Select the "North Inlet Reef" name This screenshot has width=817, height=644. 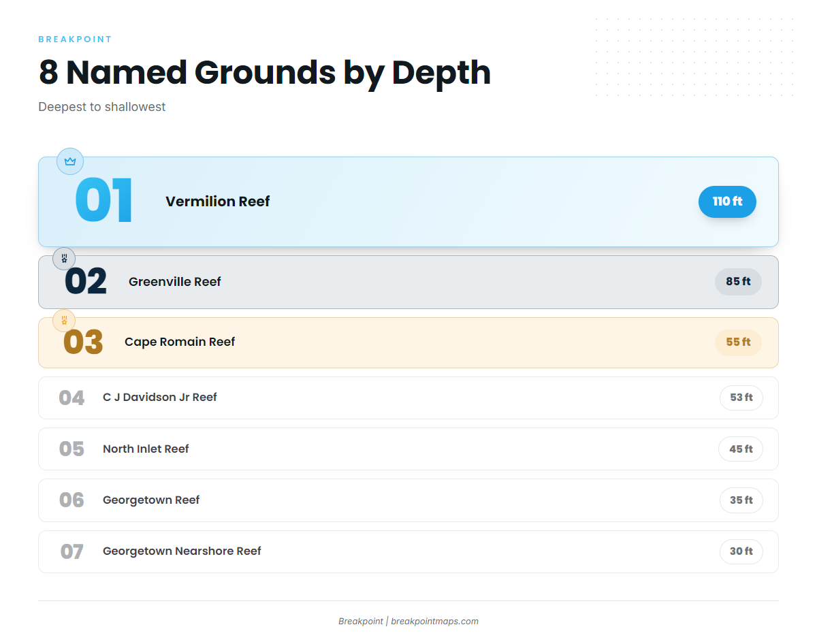(146, 449)
